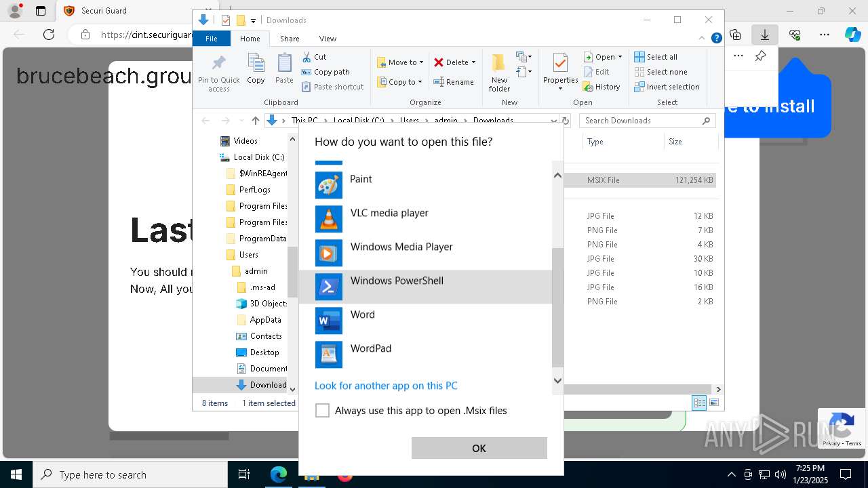Select Contacts in navigation tree

click(x=259, y=336)
